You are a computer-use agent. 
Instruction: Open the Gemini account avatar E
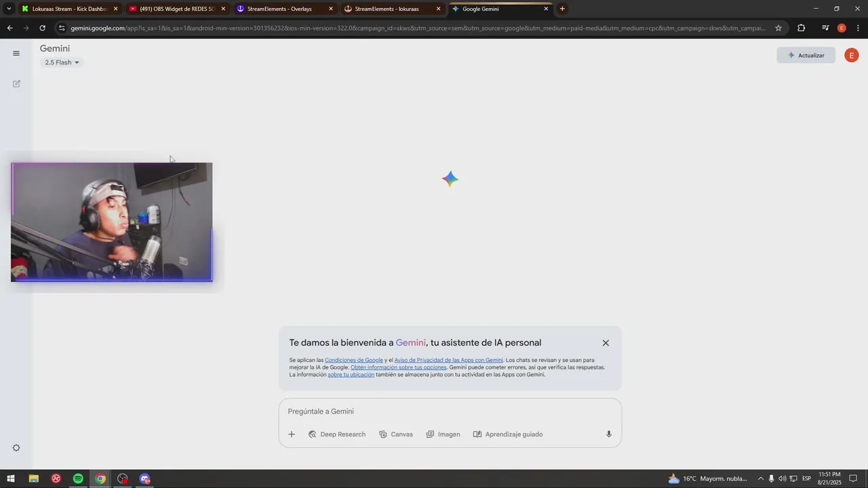pos(852,56)
